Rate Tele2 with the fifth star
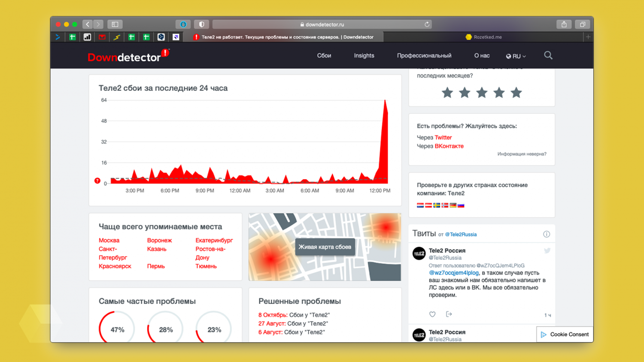Viewport: 644px width, 362px height. click(516, 93)
